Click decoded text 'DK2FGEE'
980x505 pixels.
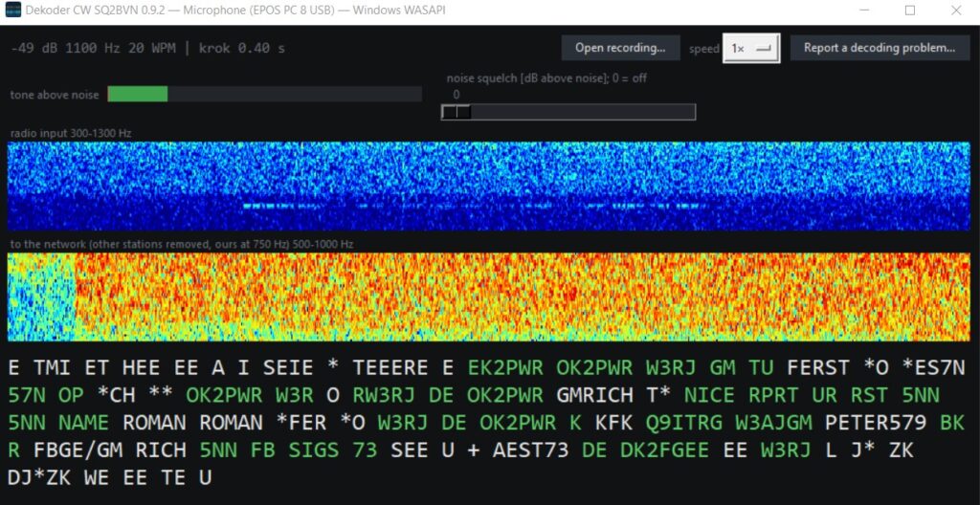[x=666, y=450]
